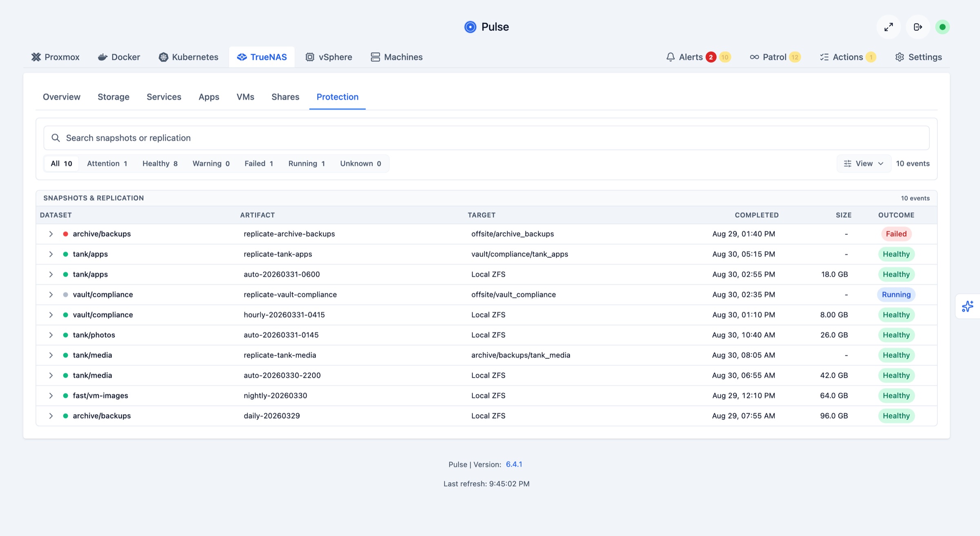Open the Services tab
The height and width of the screenshot is (536, 980).
[x=164, y=97]
